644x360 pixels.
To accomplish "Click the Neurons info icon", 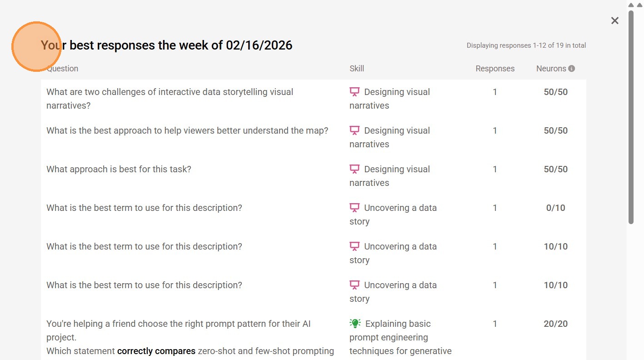I will [572, 69].
